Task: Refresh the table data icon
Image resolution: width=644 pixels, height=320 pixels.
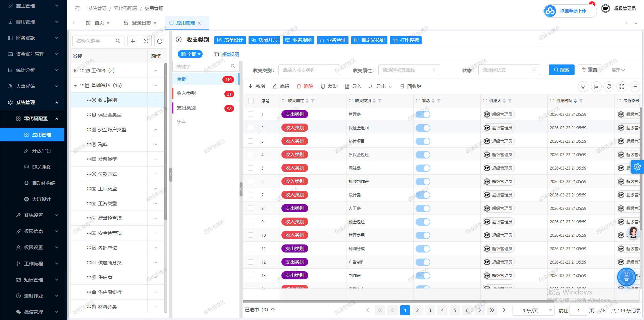Action: tap(609, 87)
